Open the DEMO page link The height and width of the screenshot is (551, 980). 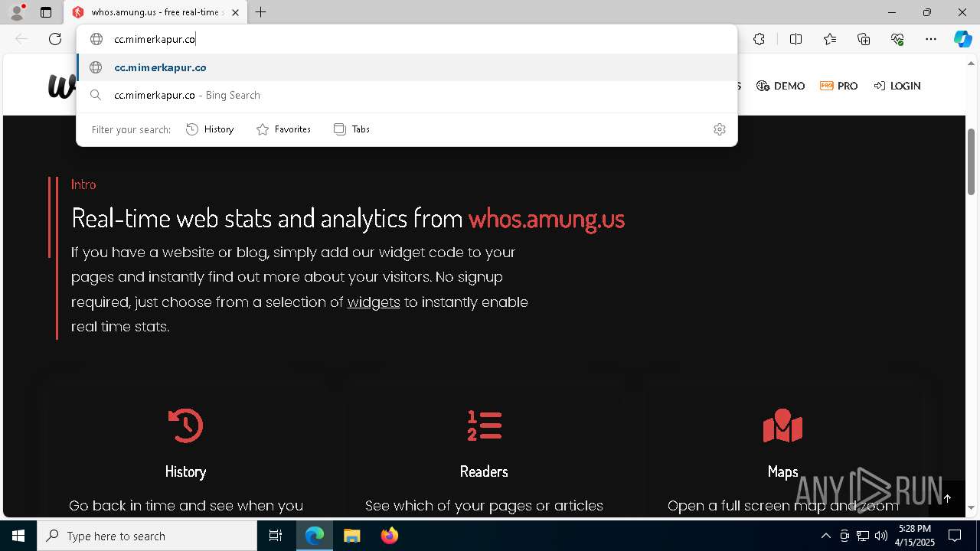780,86
